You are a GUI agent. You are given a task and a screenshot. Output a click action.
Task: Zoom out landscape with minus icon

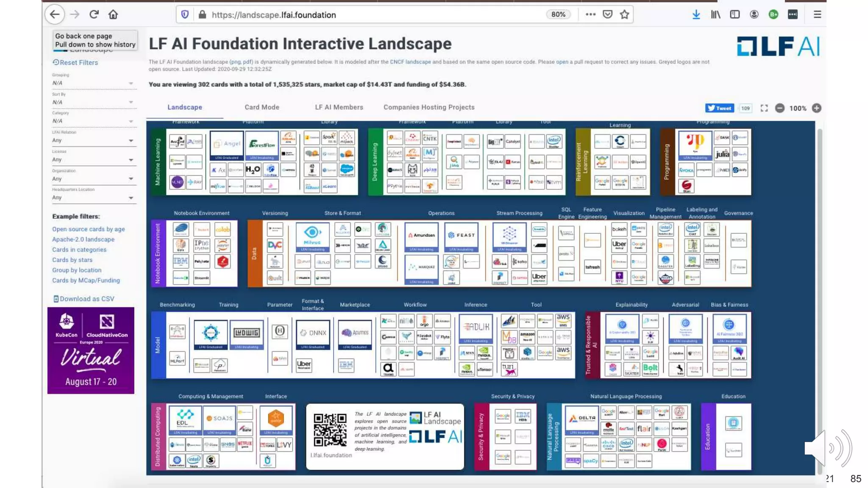779,108
